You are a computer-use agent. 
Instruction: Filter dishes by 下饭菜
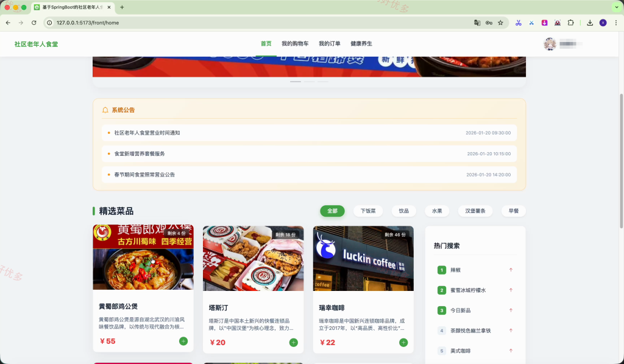pos(368,211)
